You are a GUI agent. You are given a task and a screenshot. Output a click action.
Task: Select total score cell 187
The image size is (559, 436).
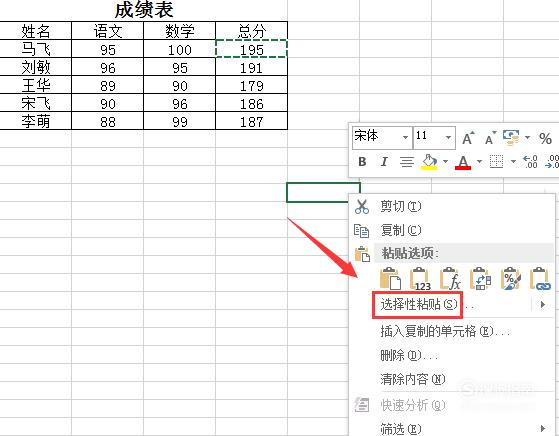pos(252,121)
